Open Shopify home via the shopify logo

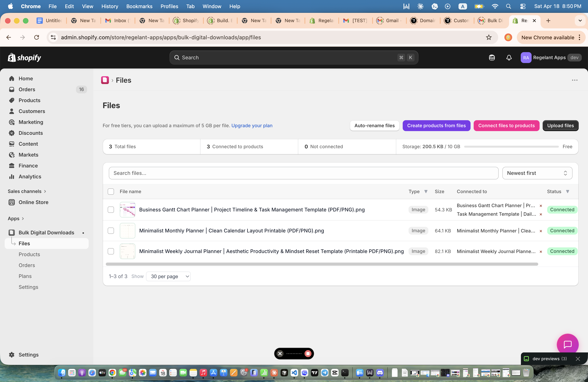24,57
